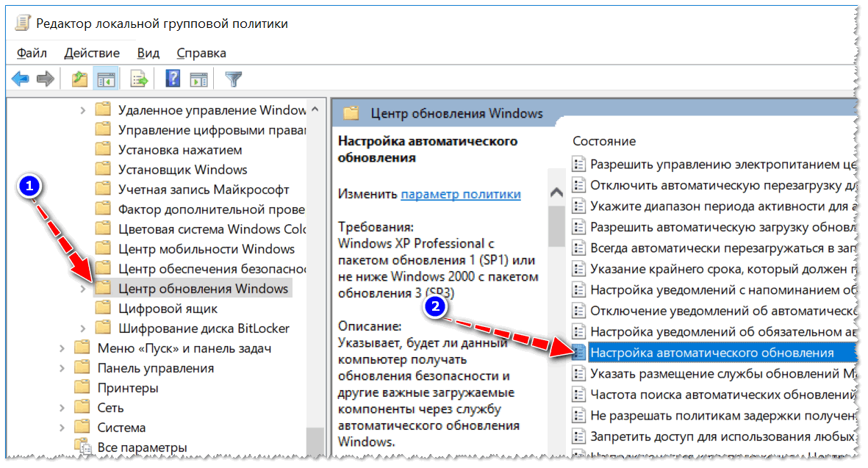Select Управление цифровыми правами folder

[x=212, y=130]
